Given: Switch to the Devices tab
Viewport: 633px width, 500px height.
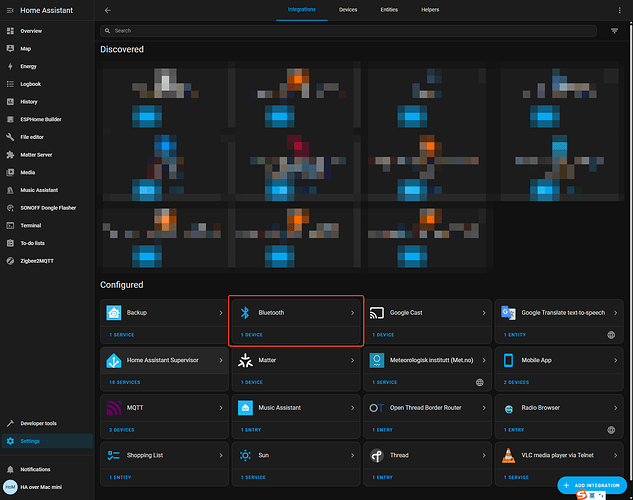Looking at the screenshot, I should pos(348,10).
